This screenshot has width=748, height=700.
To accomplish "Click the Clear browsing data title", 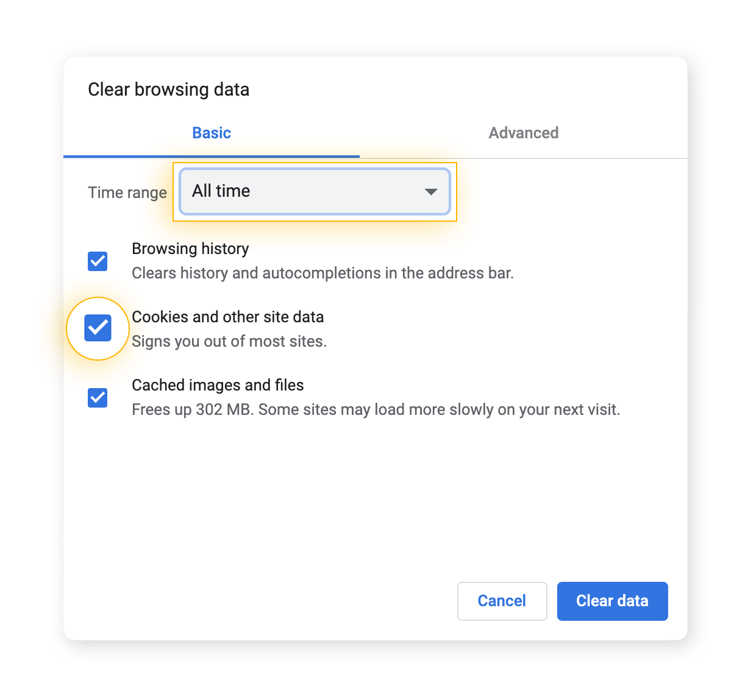I will tap(169, 89).
